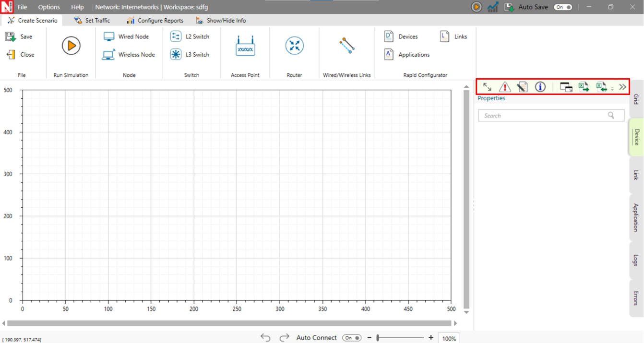Click the vertical canvas scrollbar
This screenshot has height=343, width=644.
point(466,199)
